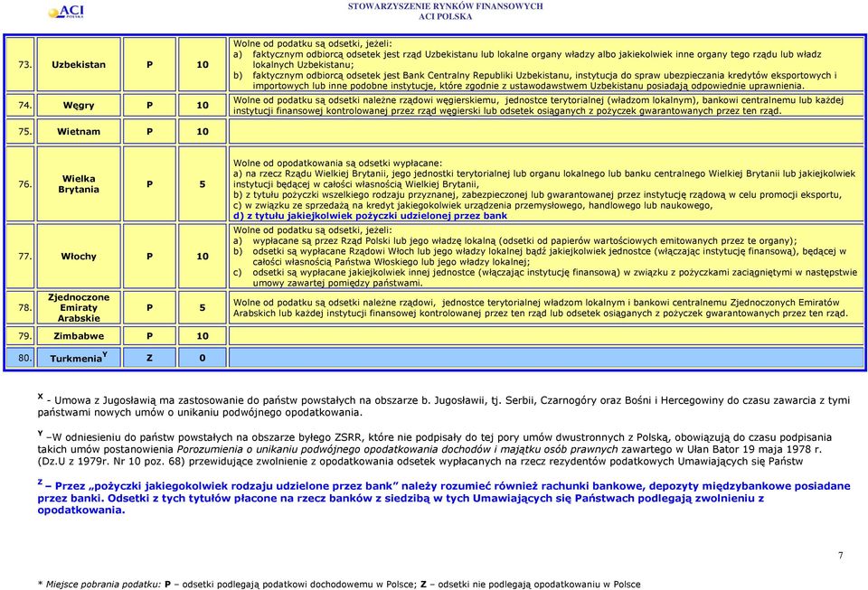Click page number 7
Screen dimensions: 868x590
pos(840,555)
